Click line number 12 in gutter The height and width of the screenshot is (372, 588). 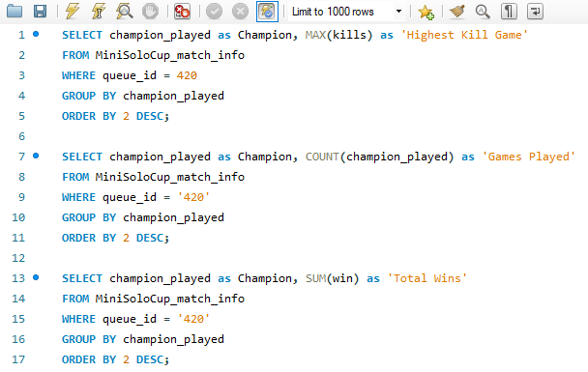(x=18, y=258)
